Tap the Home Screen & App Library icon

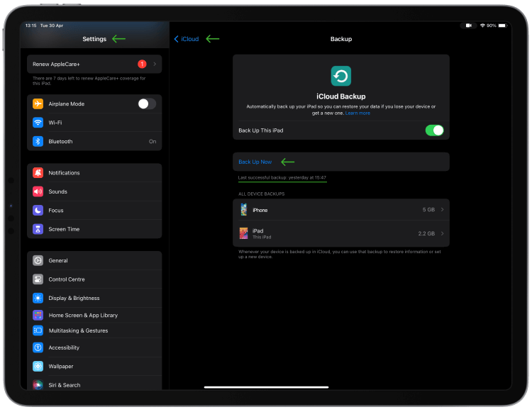point(38,315)
